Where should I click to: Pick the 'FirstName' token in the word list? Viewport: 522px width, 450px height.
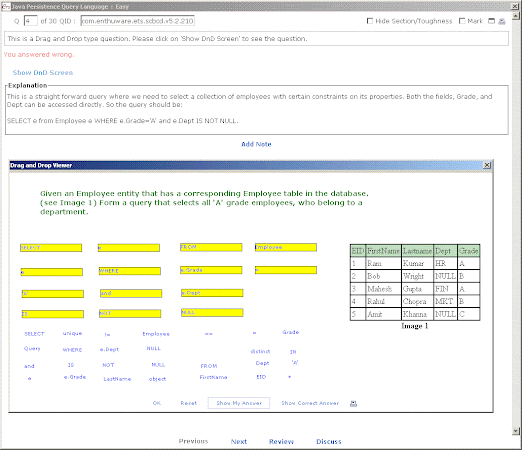click(x=213, y=377)
